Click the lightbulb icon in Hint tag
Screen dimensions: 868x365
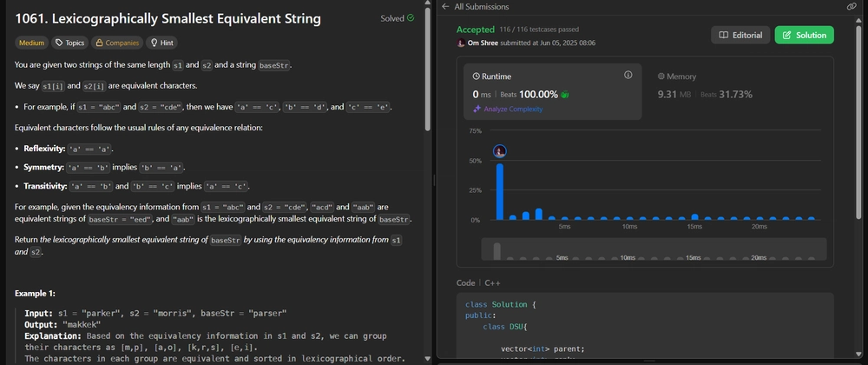[x=155, y=43]
